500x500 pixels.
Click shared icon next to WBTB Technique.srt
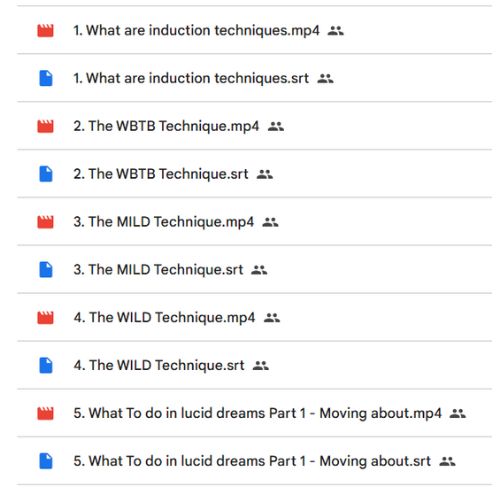click(265, 174)
